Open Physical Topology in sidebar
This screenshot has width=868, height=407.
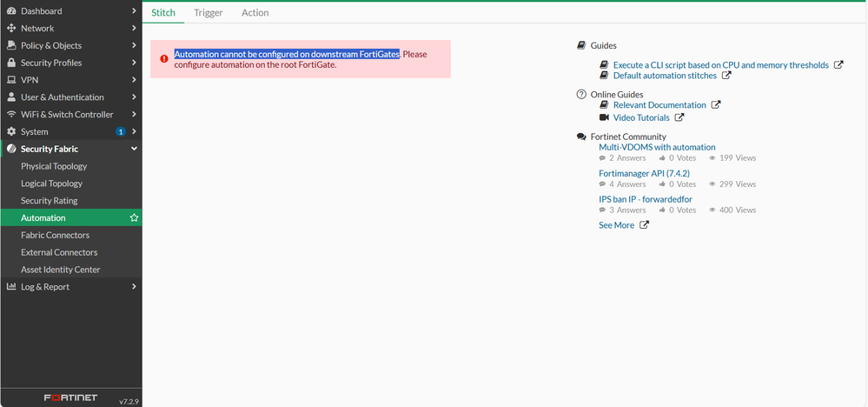54,166
